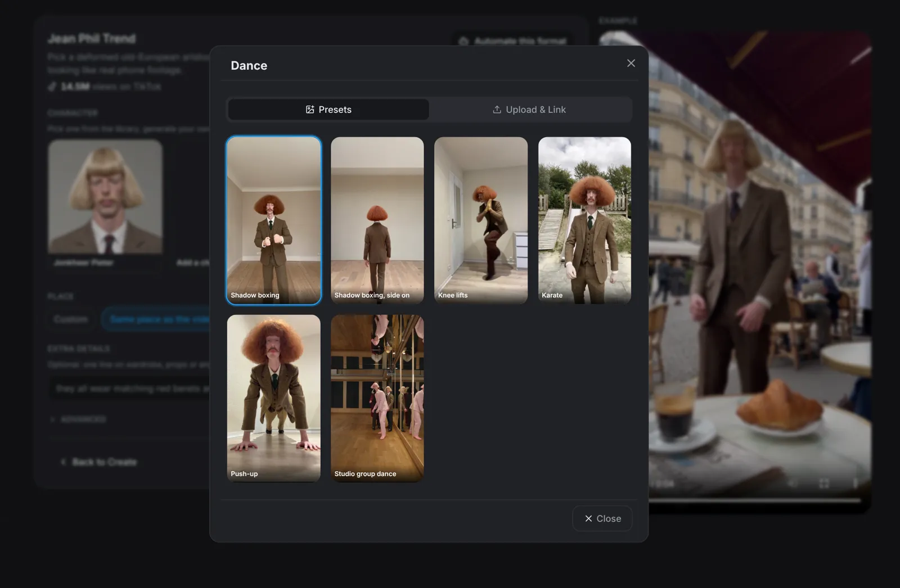Click the extra details input field in the background
Screen dimensions: 900x588
[130, 388]
